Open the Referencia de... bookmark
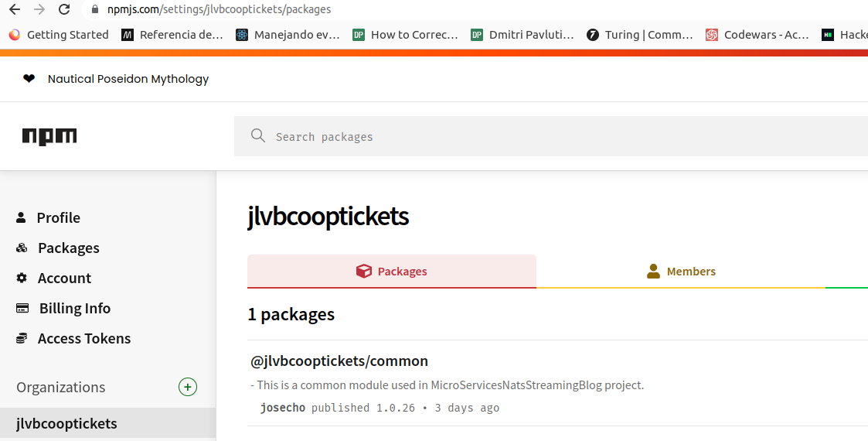Screen dimensions: 868x441 172,35
